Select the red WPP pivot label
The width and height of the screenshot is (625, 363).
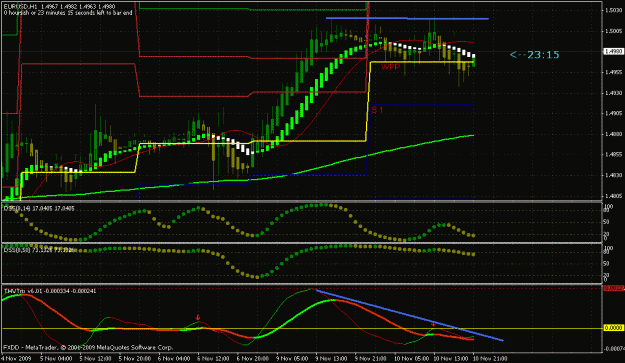[x=390, y=67]
